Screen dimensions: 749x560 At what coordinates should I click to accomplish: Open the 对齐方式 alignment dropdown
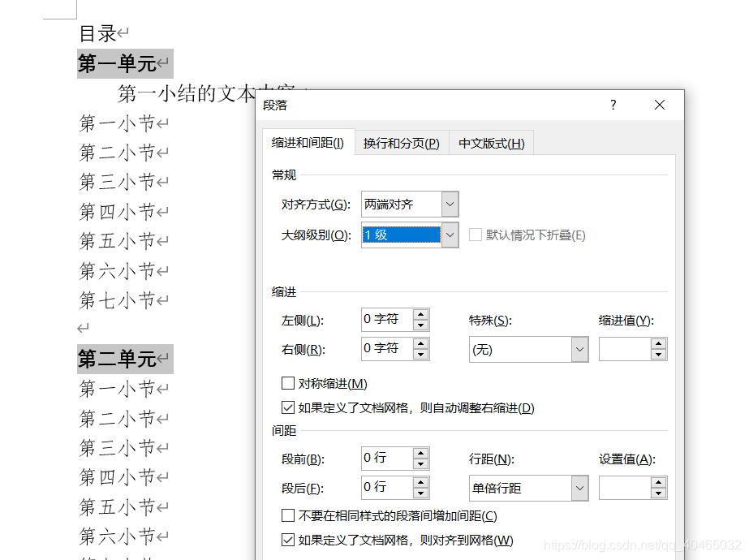[x=450, y=204]
